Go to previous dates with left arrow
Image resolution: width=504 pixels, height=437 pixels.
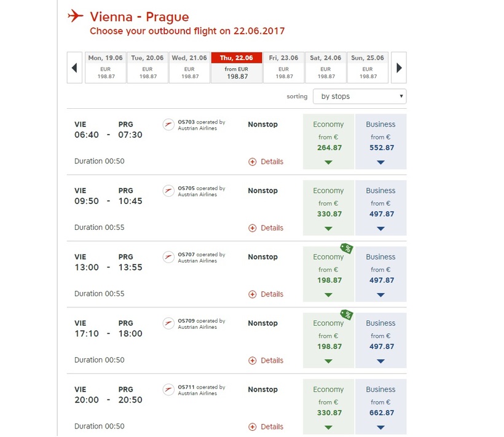click(x=74, y=68)
